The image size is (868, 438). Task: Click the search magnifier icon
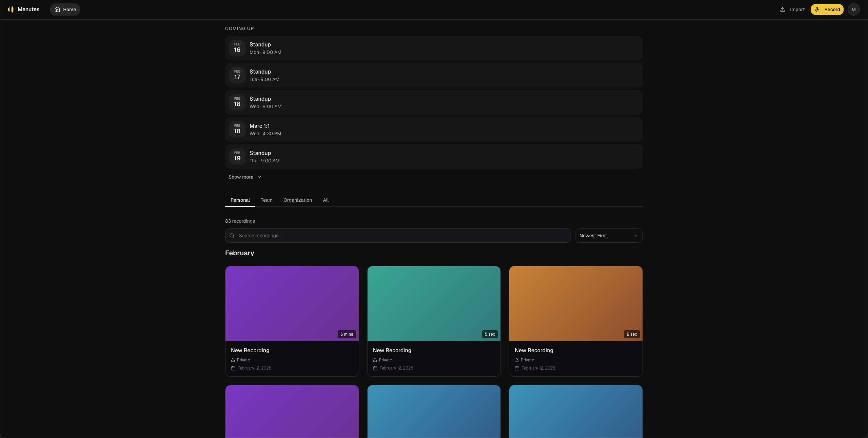point(232,236)
